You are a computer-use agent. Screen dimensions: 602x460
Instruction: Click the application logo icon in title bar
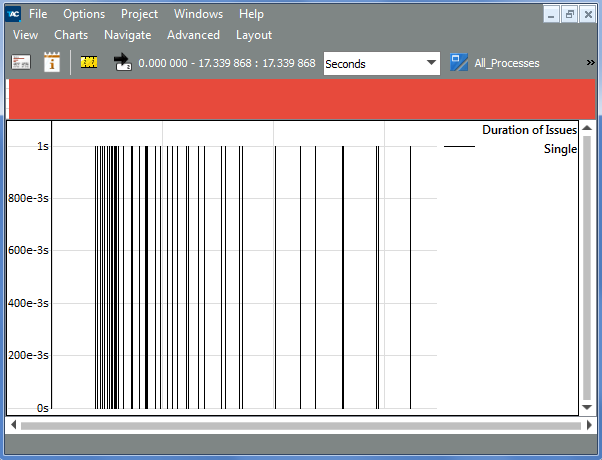tap(14, 14)
